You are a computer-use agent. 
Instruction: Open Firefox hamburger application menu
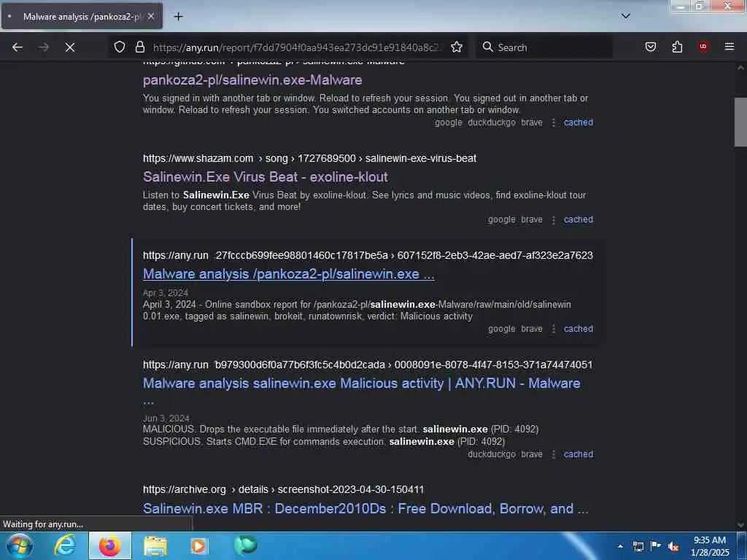point(729,47)
